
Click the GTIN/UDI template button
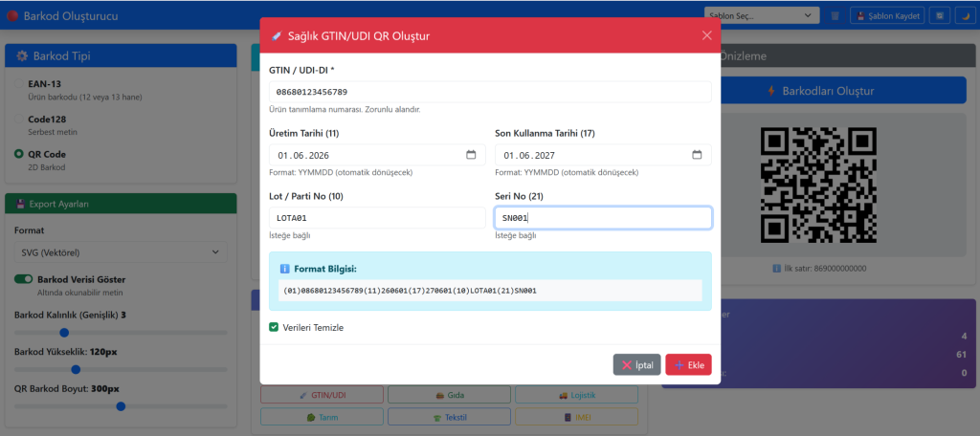(x=322, y=395)
